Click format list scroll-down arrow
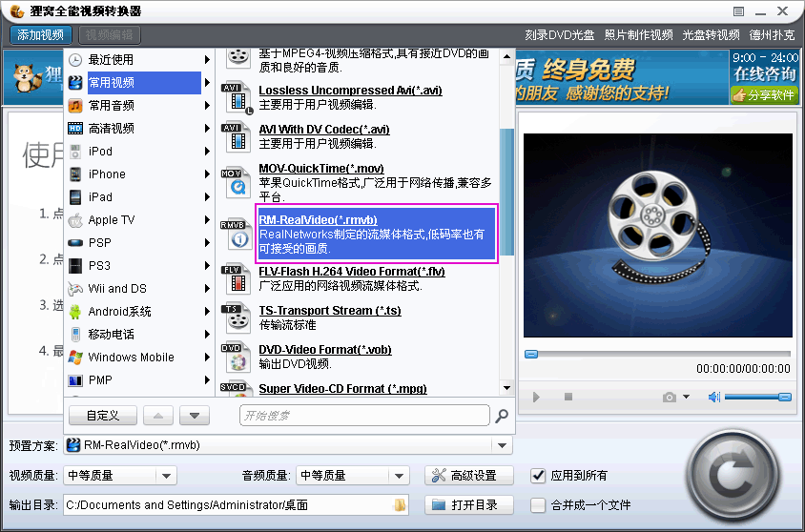The image size is (805, 532). [506, 388]
